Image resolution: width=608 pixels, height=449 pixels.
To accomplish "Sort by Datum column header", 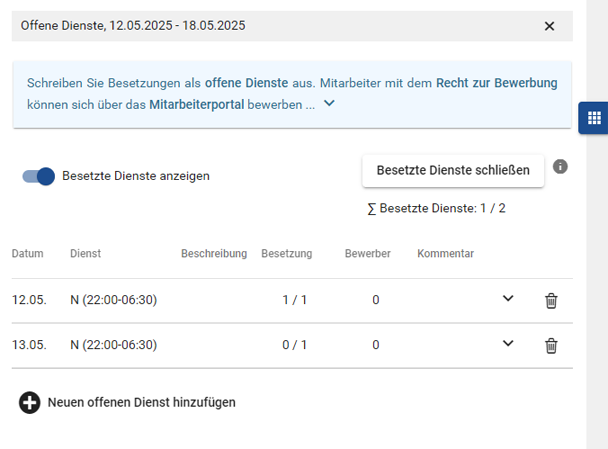I will pyautogui.click(x=28, y=254).
